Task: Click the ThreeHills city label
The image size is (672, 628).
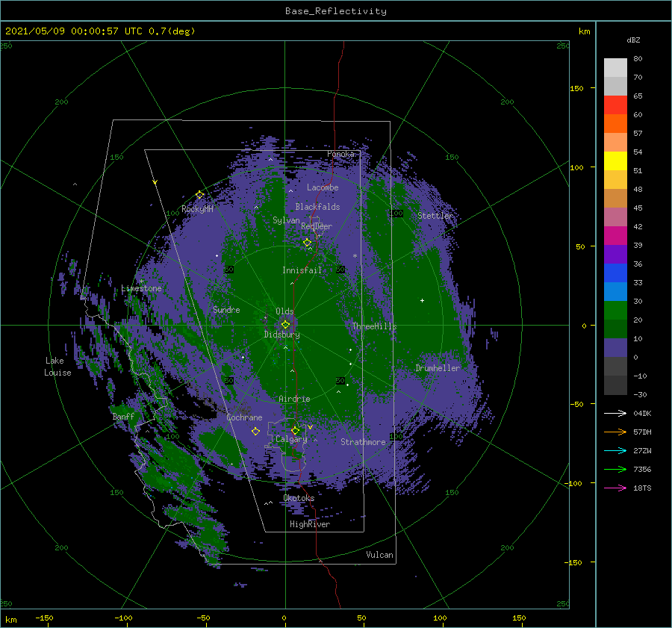Action: click(374, 326)
